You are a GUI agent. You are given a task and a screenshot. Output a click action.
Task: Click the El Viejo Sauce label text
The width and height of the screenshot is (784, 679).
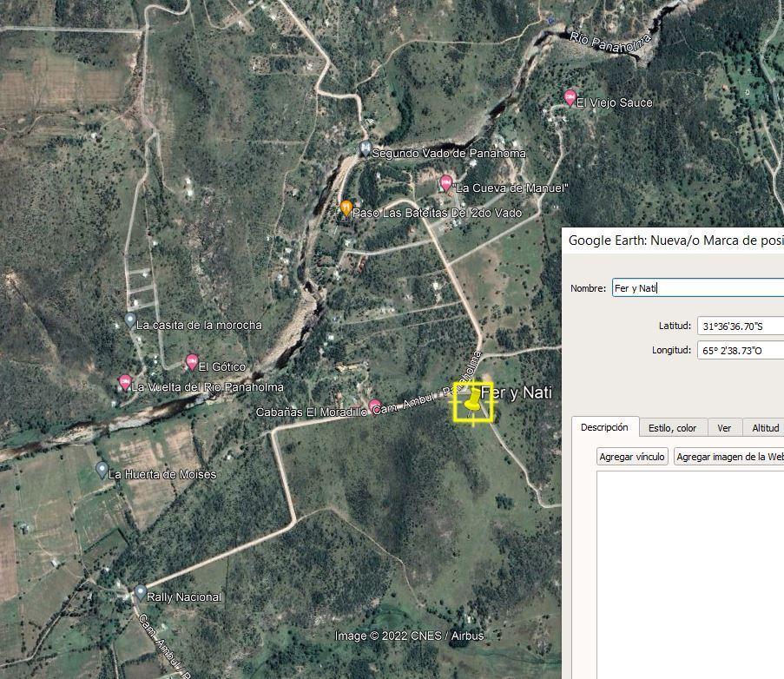point(615,102)
